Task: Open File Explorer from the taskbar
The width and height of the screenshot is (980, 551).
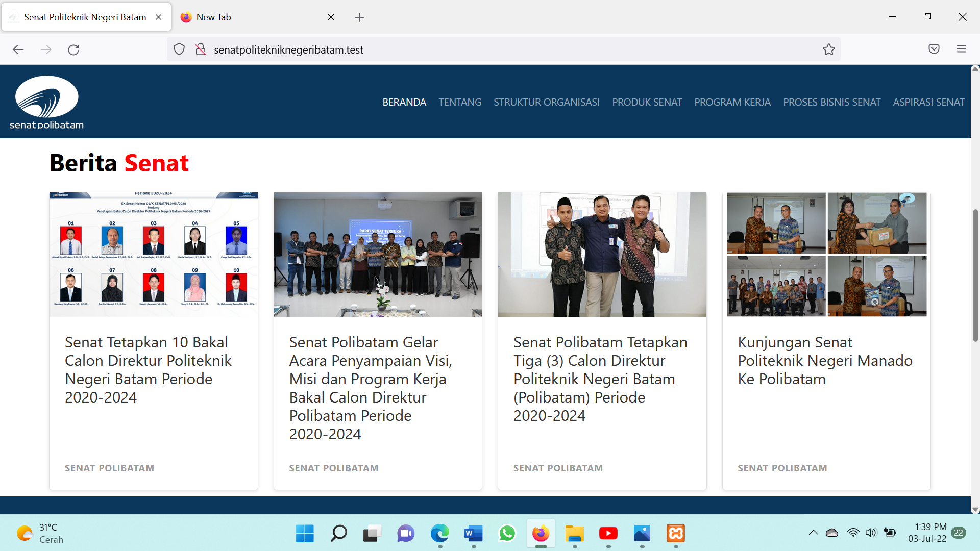Action: pyautogui.click(x=574, y=534)
